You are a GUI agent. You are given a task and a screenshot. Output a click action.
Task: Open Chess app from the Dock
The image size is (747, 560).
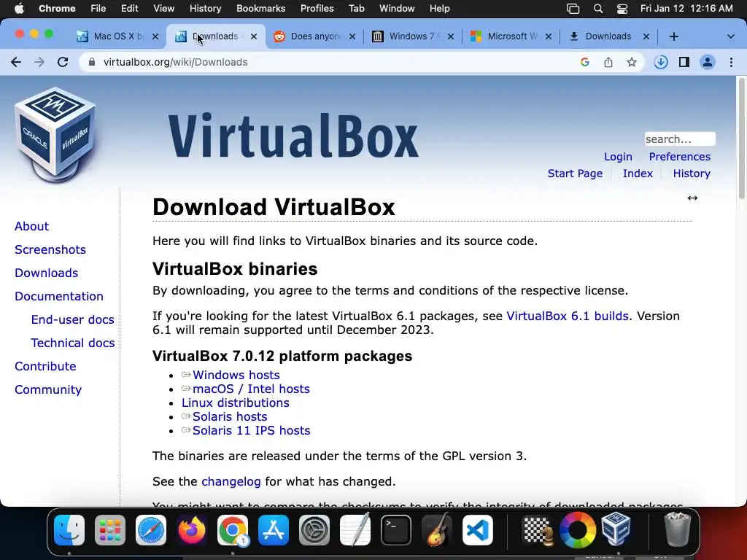538,529
